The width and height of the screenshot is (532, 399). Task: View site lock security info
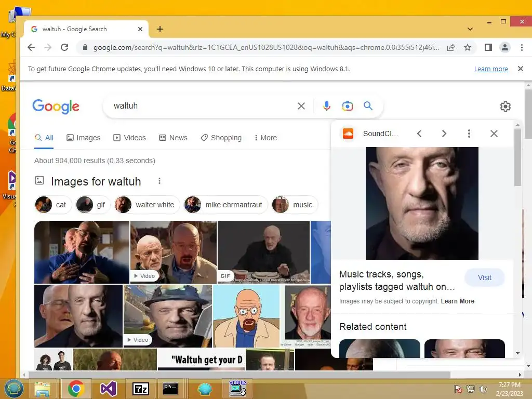click(x=85, y=47)
